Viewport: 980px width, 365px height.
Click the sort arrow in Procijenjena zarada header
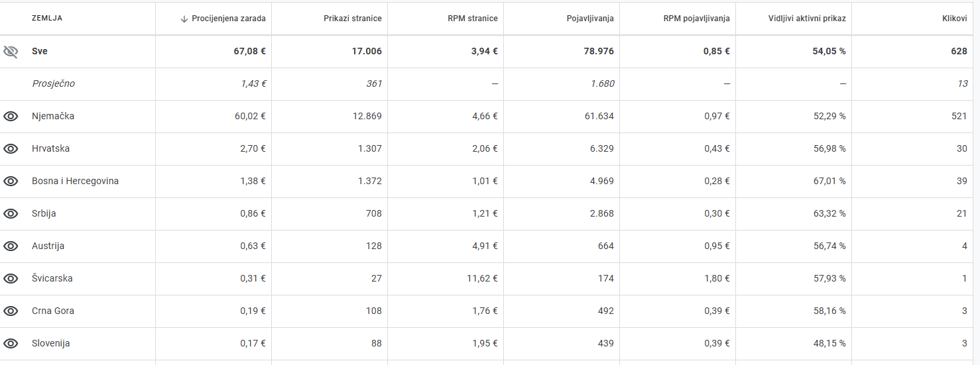click(184, 19)
